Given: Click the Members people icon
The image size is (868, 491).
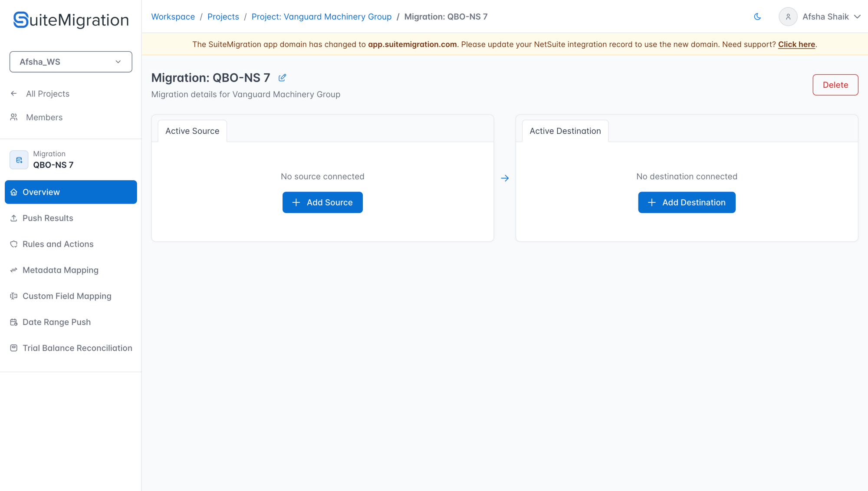Looking at the screenshot, I should pos(14,117).
